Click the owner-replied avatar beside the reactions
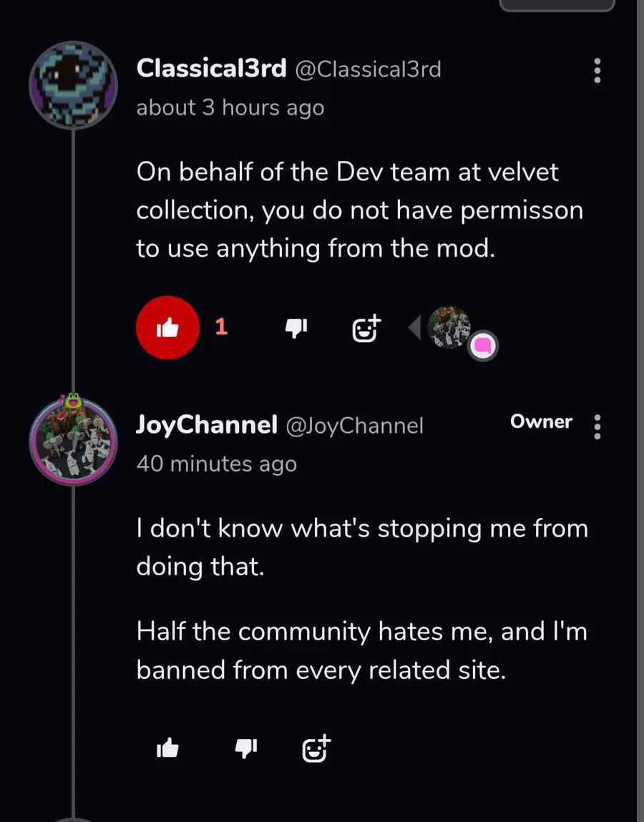Viewport: 644px width, 822px height. [x=448, y=327]
